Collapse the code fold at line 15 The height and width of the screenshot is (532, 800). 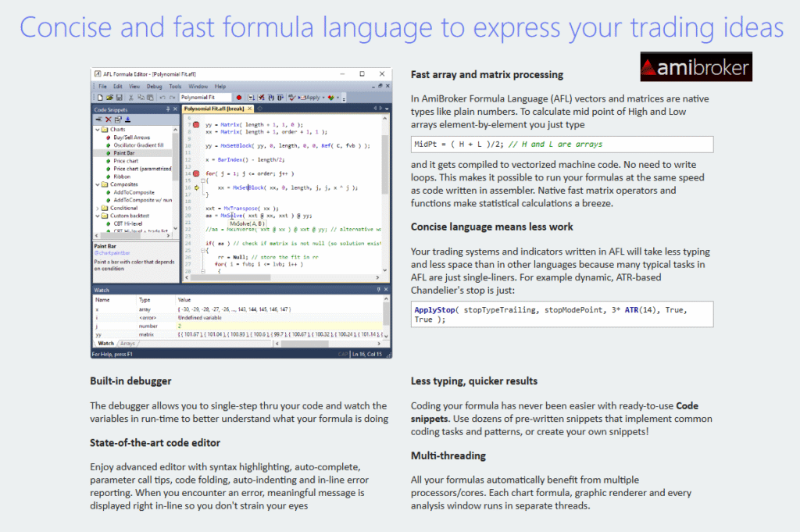point(203,180)
